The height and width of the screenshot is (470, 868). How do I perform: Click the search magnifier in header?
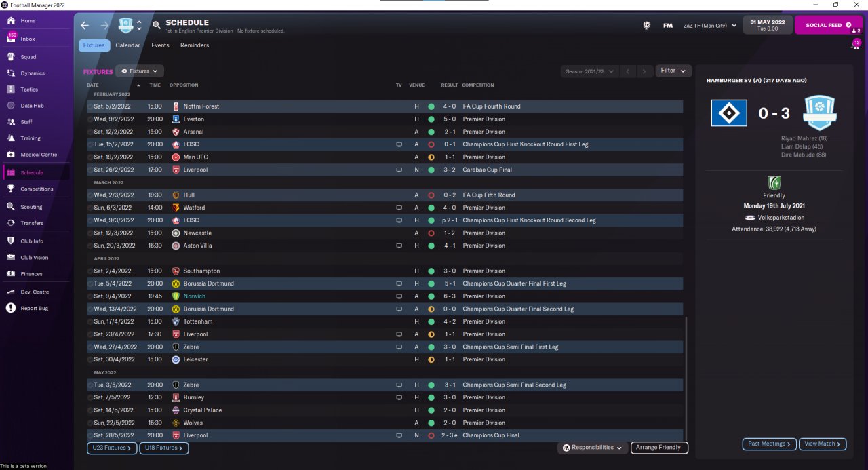pos(157,25)
